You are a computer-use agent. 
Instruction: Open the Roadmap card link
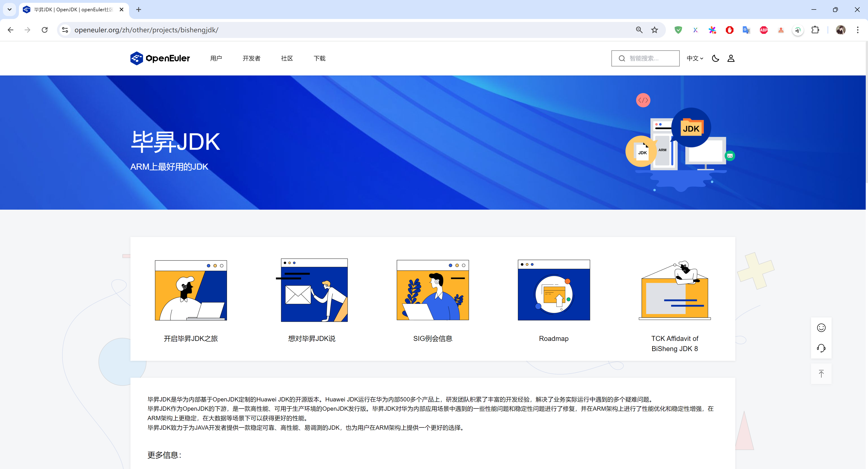click(x=554, y=338)
